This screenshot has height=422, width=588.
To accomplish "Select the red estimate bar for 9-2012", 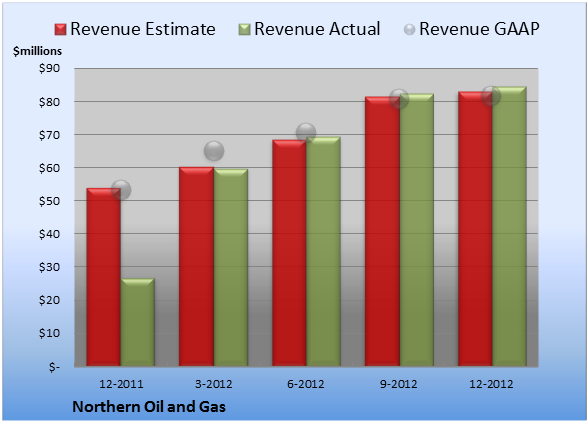I will pyautogui.click(x=382, y=231).
